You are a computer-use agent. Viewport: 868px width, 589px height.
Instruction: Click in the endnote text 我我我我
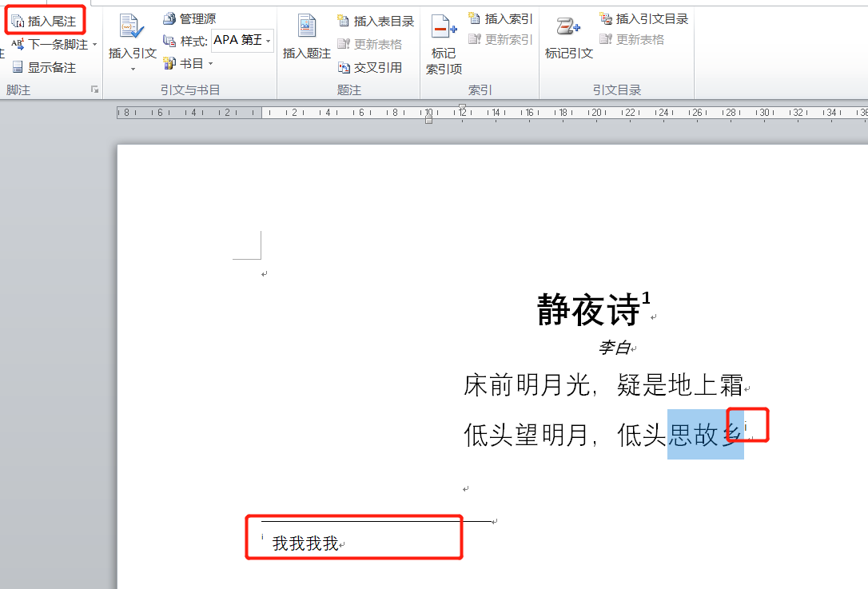click(305, 544)
